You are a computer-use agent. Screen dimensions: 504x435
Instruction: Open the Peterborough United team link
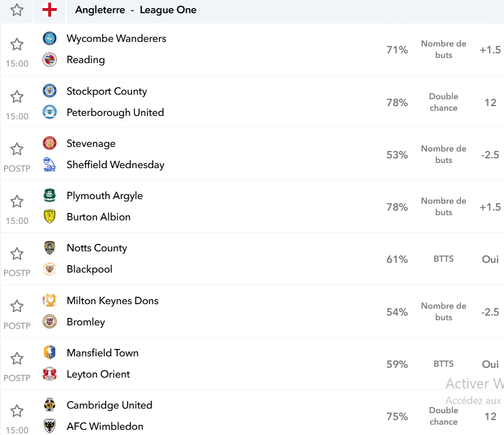coord(115,112)
